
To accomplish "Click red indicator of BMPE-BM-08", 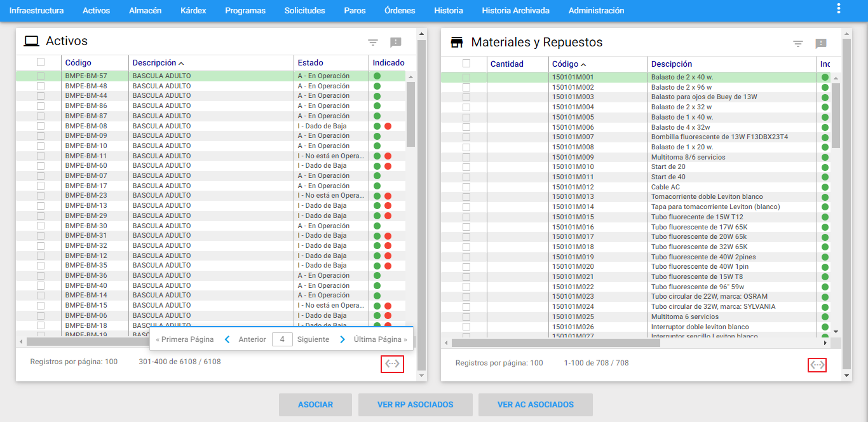I will (x=388, y=126).
